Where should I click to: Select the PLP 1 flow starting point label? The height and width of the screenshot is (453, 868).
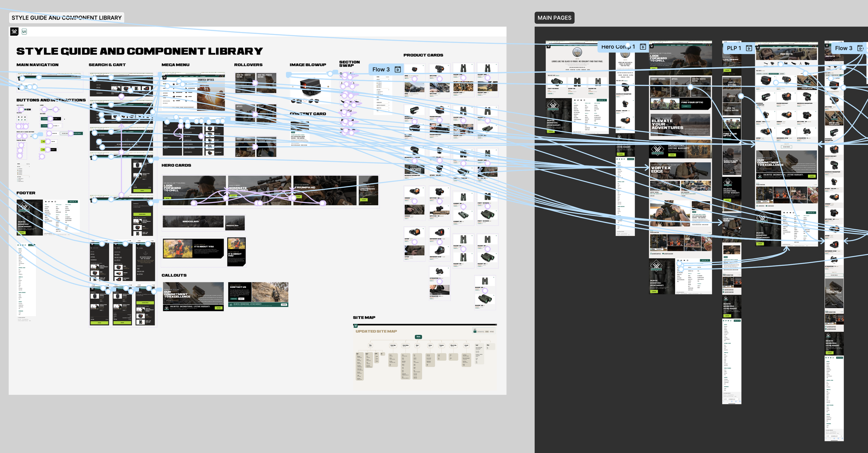734,48
